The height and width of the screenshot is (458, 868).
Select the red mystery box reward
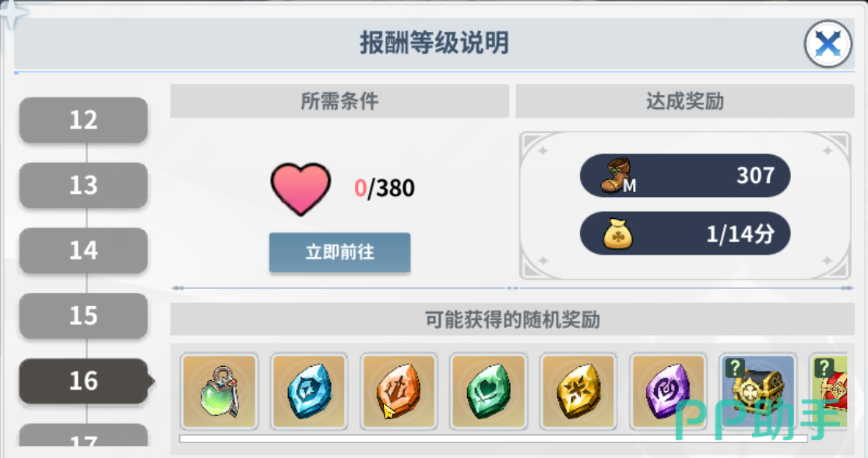829,392
